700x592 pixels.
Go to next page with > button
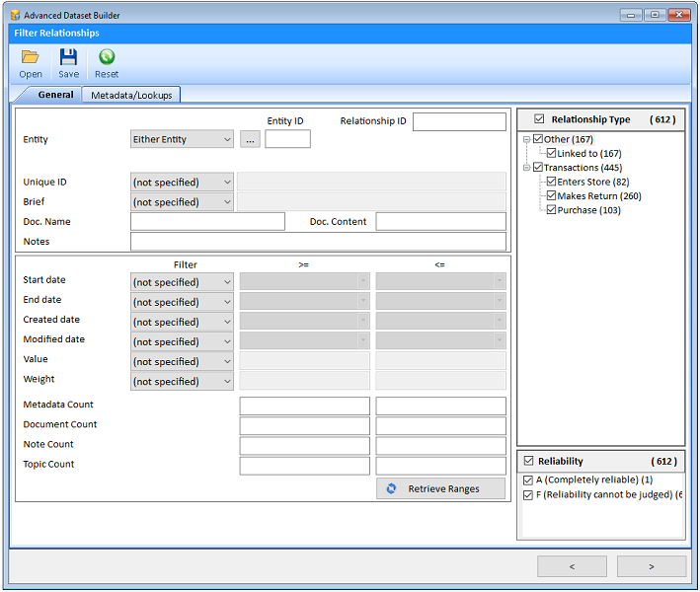click(651, 566)
